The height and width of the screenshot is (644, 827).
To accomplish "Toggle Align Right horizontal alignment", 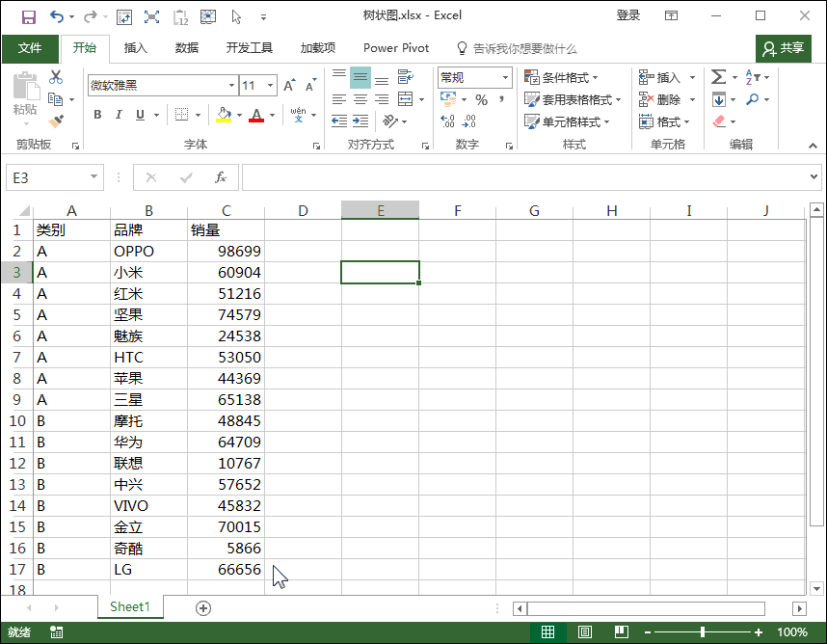I will [382, 99].
